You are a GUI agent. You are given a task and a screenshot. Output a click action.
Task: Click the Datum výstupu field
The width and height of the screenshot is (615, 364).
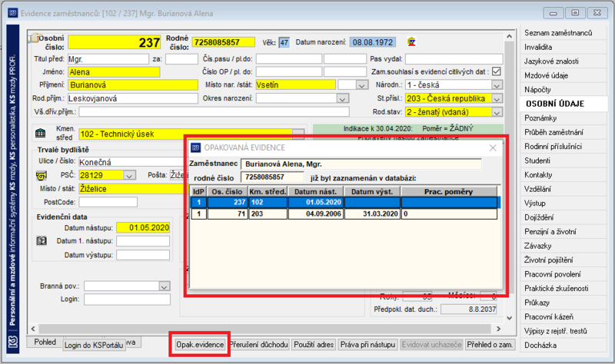[x=143, y=255]
